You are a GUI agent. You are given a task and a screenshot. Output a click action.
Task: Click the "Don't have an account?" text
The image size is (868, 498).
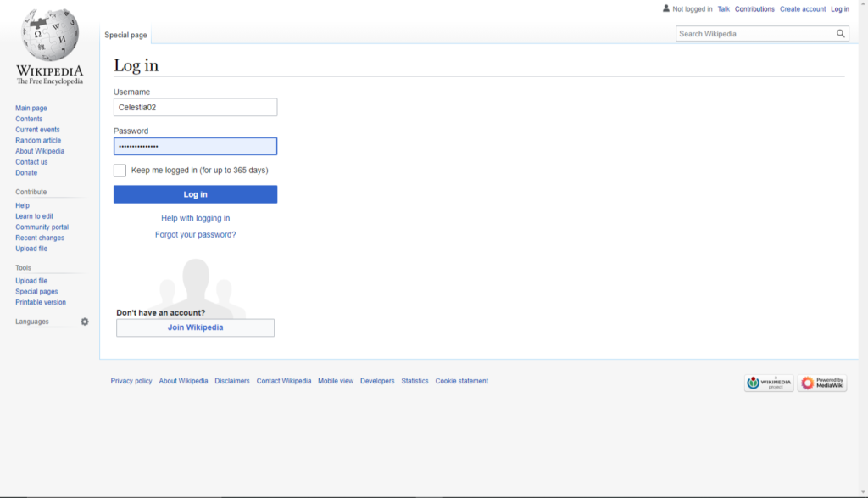[x=160, y=313]
